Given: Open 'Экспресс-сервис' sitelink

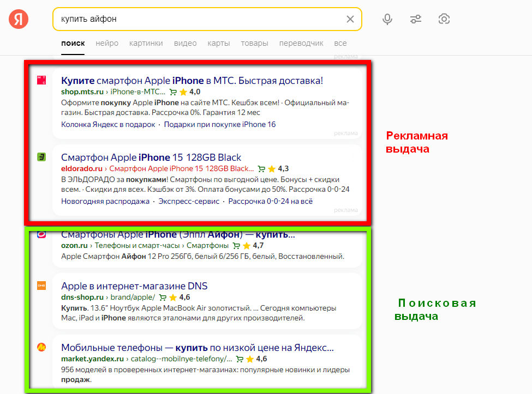Looking at the screenshot, I should click(x=189, y=201).
